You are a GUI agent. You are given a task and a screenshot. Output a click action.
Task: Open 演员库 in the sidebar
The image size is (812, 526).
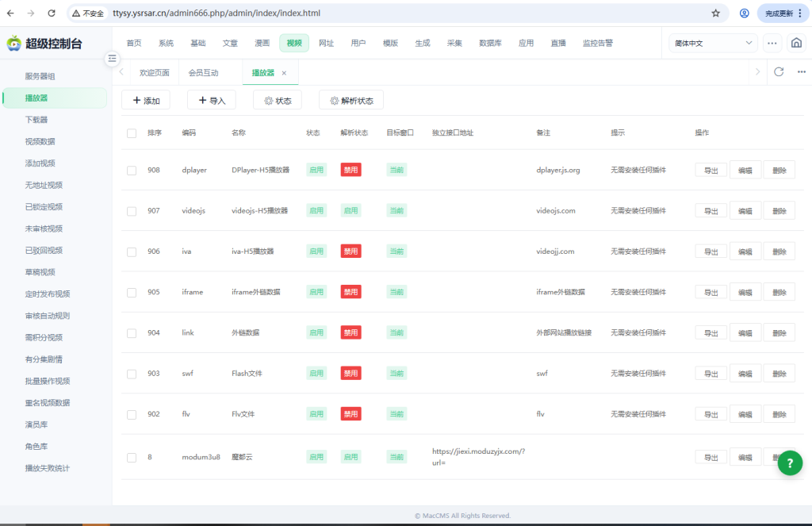point(36,424)
